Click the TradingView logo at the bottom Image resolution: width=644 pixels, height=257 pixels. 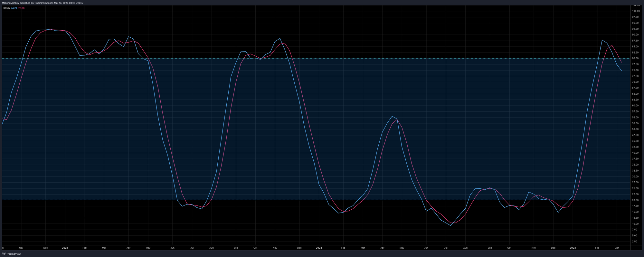(11, 254)
